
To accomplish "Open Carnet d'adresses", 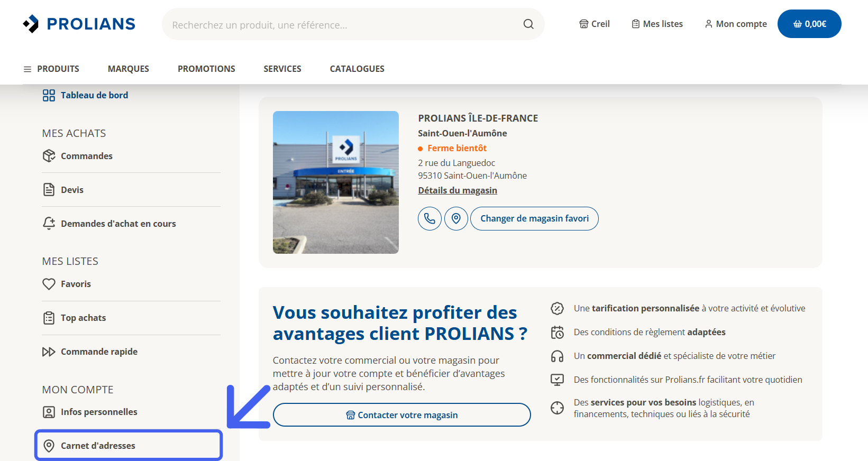I will (x=129, y=445).
